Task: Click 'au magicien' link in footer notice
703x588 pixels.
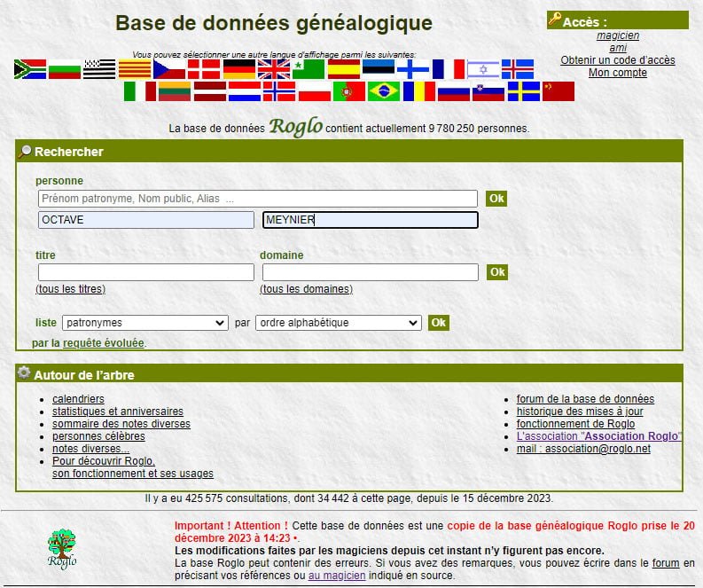Action: (337, 576)
